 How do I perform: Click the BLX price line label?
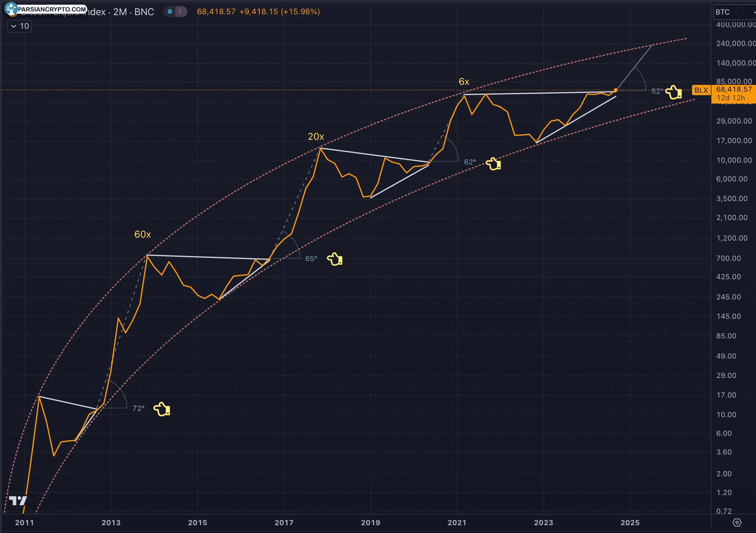pos(701,90)
